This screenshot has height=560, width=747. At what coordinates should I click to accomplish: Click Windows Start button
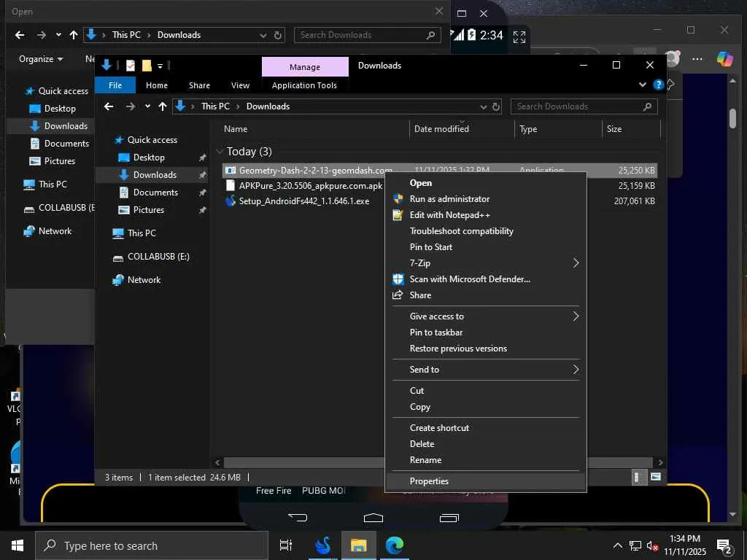(x=18, y=545)
